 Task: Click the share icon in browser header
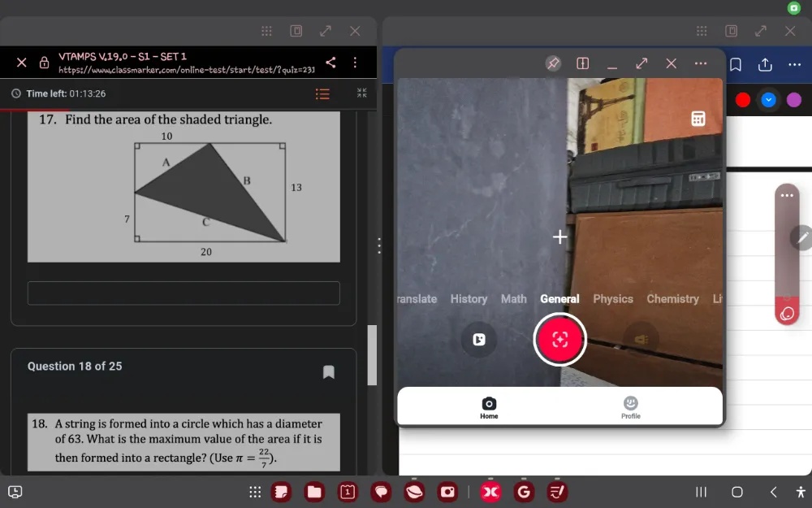click(x=330, y=63)
